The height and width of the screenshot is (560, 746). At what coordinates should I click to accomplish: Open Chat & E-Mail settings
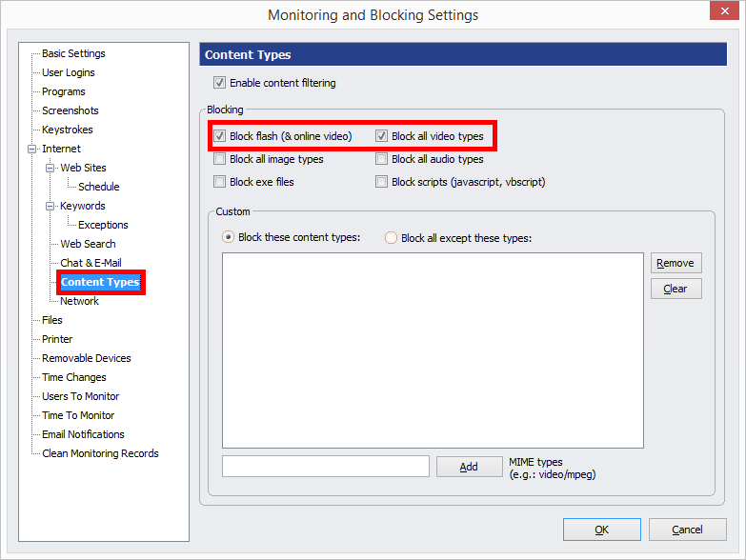(91, 263)
